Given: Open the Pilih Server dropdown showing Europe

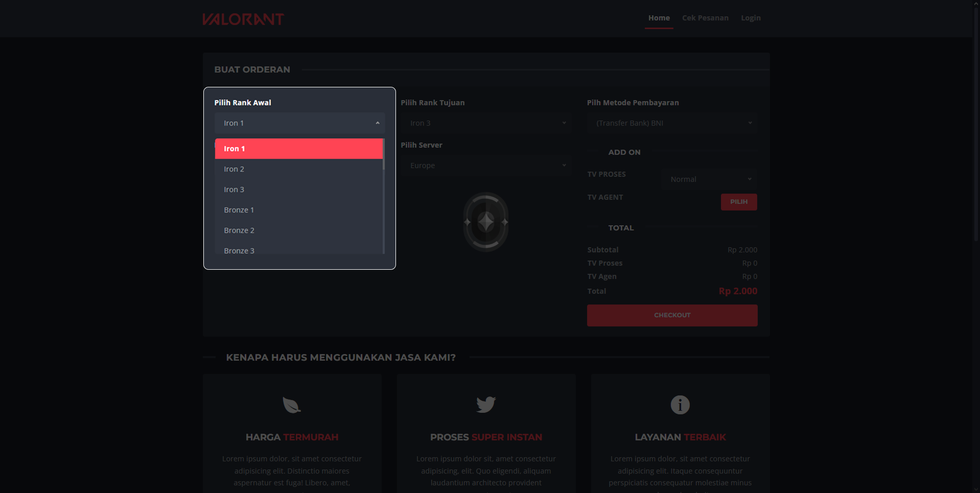Looking at the screenshot, I should tap(485, 166).
